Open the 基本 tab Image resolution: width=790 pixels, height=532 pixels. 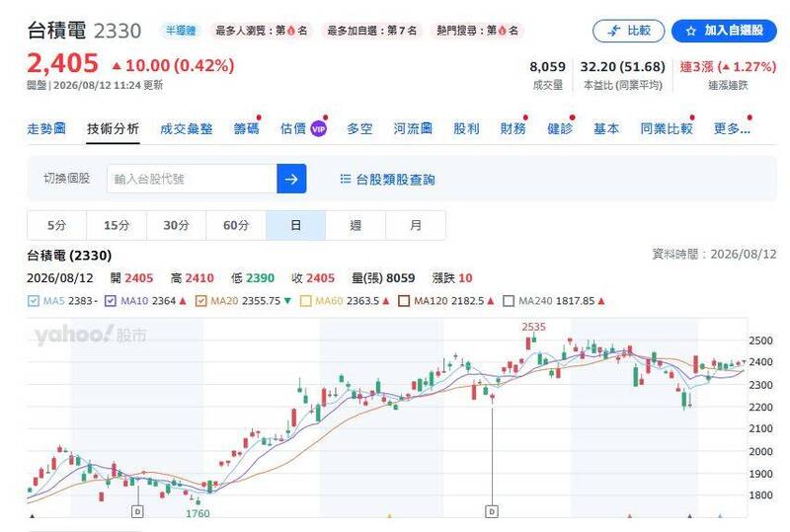(606, 129)
